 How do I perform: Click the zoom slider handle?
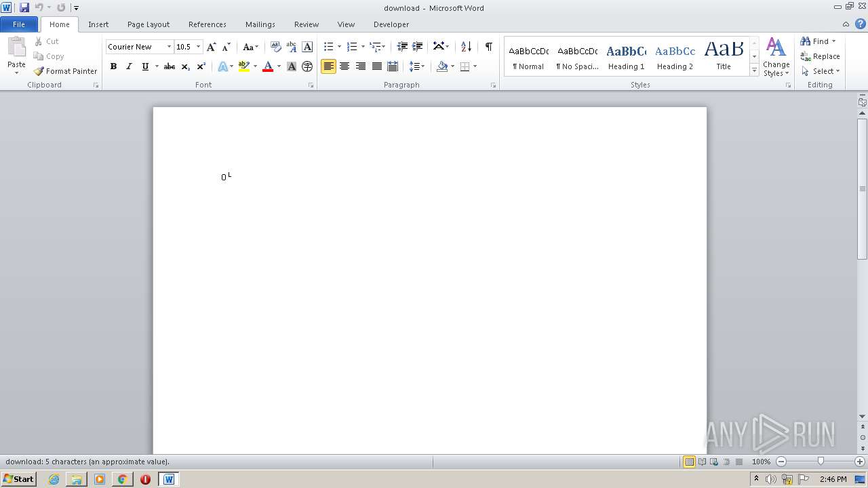tap(821, 462)
